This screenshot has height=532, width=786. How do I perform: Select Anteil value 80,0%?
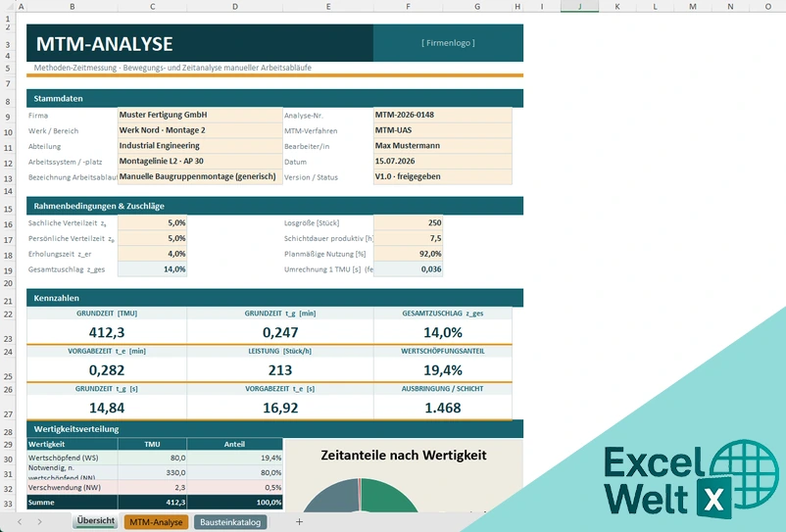coord(235,472)
